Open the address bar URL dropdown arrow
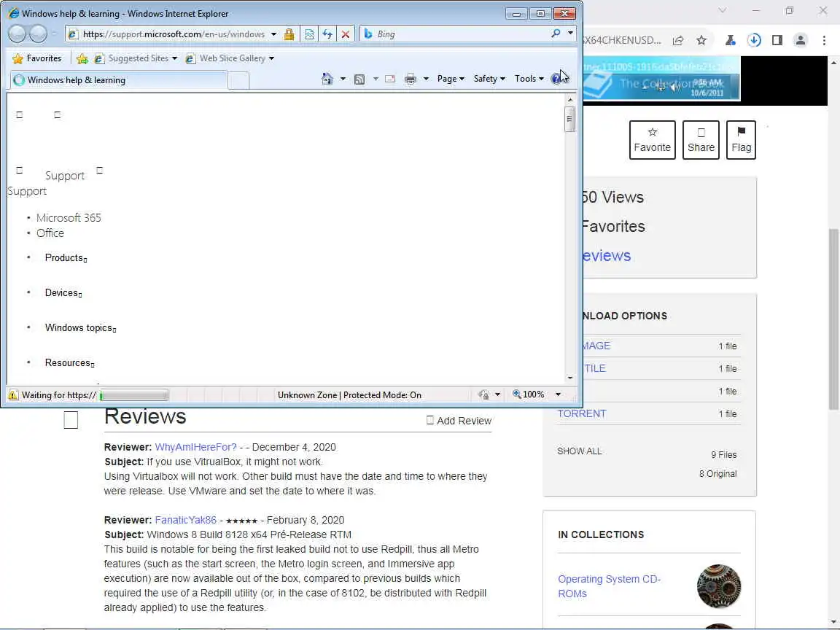This screenshot has height=630, width=840. tap(273, 34)
